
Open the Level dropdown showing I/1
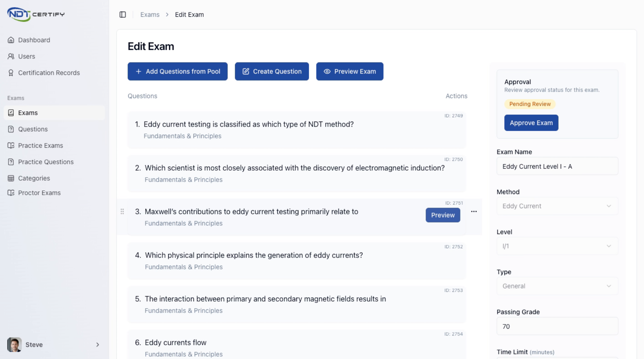tap(557, 246)
